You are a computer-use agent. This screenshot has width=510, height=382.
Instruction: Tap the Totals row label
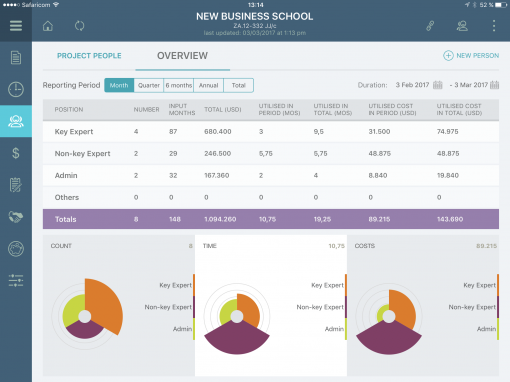(x=66, y=219)
